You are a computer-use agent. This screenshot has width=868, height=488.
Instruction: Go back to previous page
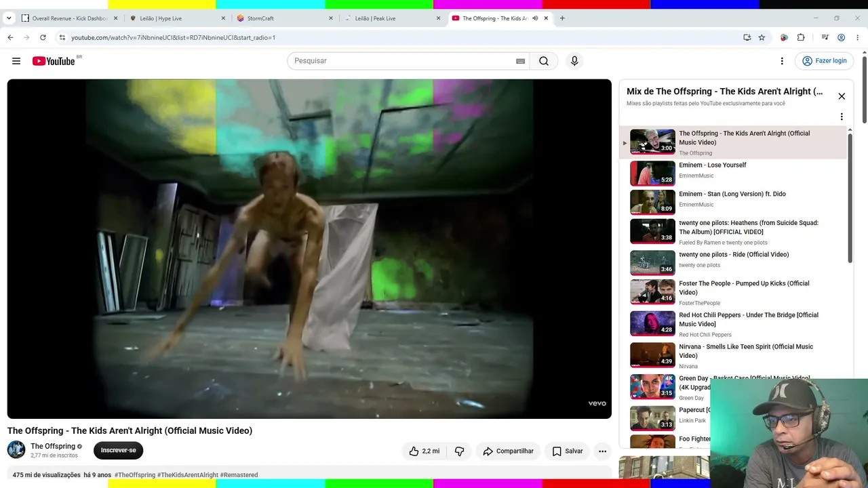(10, 37)
